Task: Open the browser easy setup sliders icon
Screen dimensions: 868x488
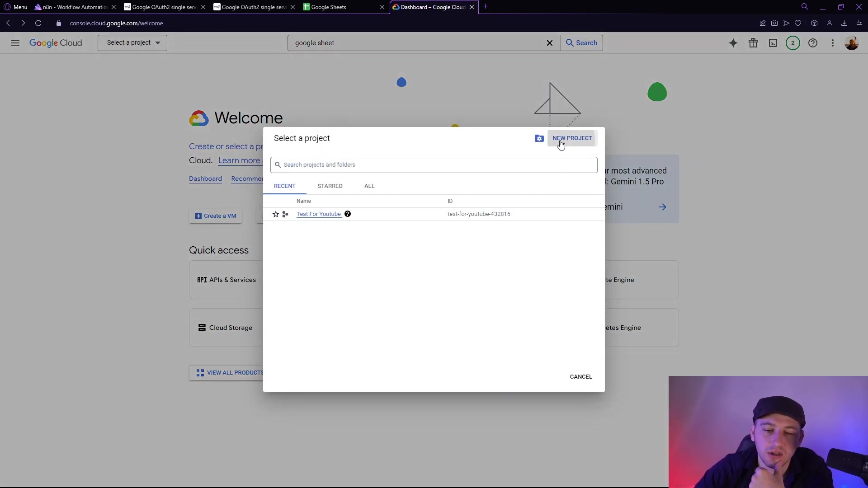Action: [859, 23]
